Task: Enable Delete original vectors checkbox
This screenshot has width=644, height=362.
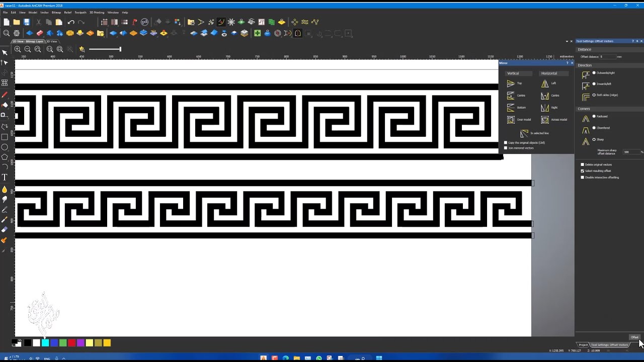Action: click(583, 164)
